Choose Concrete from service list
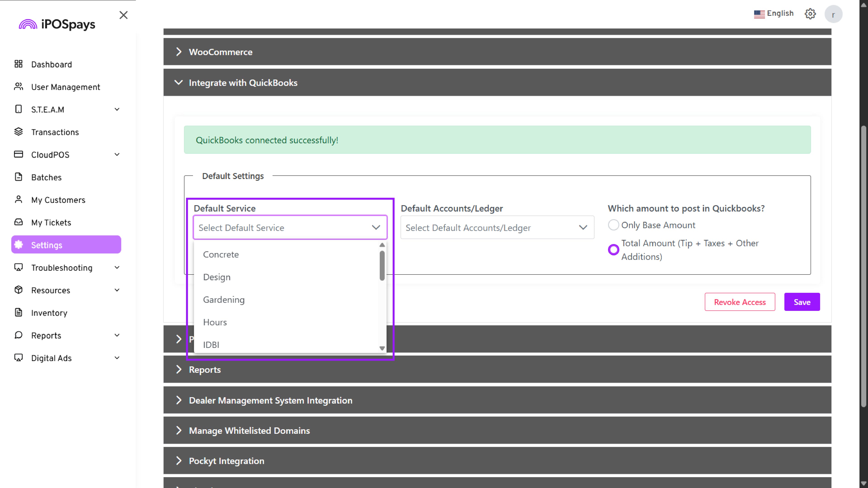This screenshot has height=488, width=868. pyautogui.click(x=221, y=254)
